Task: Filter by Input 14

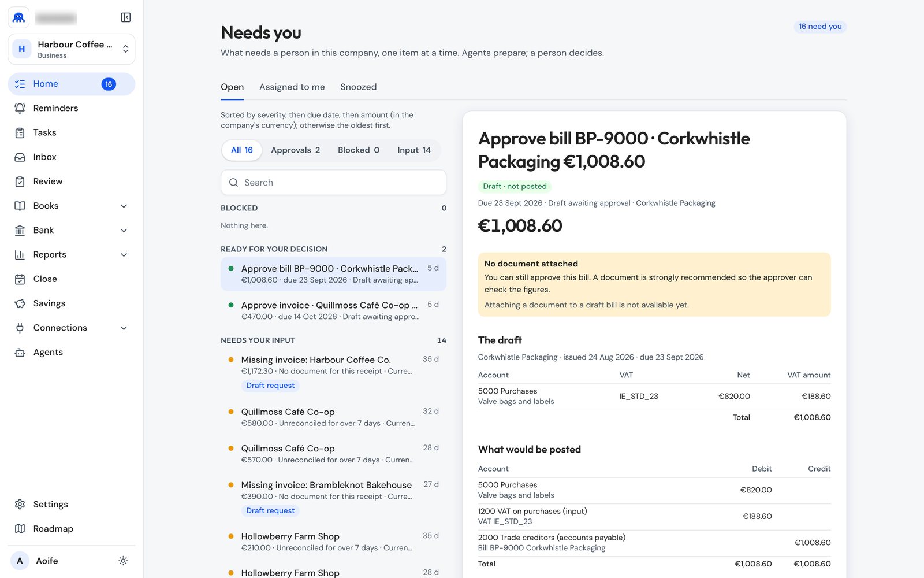Action: click(414, 150)
